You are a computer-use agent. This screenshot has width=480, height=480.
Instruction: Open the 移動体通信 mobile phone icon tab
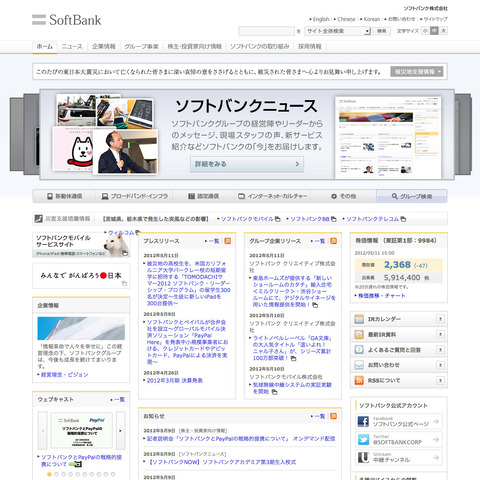pos(64,196)
